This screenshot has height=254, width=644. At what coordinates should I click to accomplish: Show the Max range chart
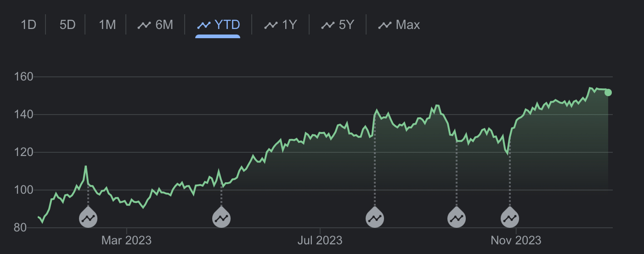click(399, 24)
